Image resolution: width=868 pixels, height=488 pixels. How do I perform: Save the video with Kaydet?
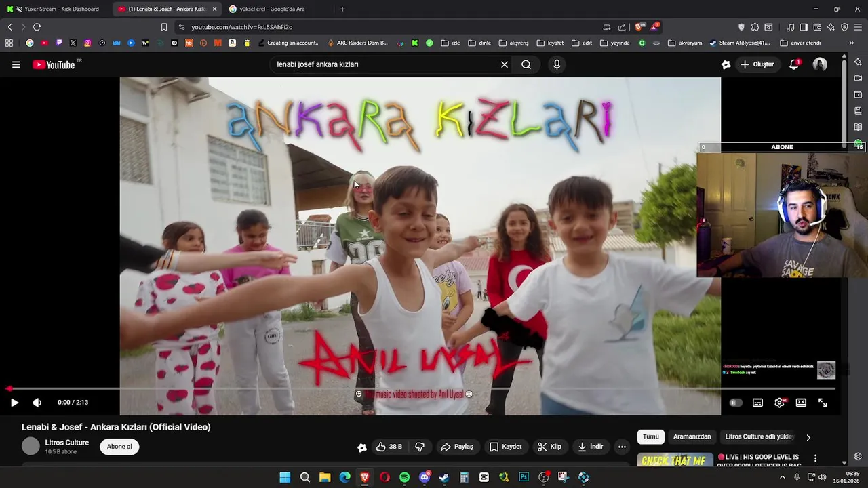[506, 447]
